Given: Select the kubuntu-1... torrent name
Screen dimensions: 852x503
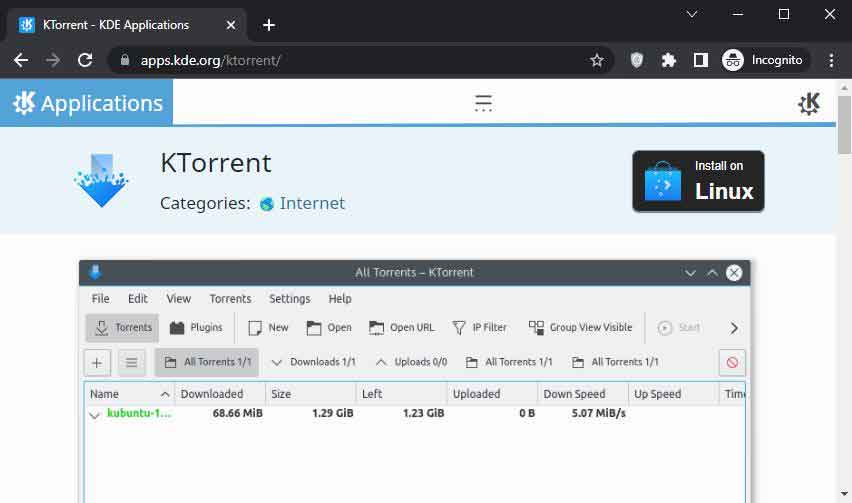Looking at the screenshot, I should click(139, 413).
